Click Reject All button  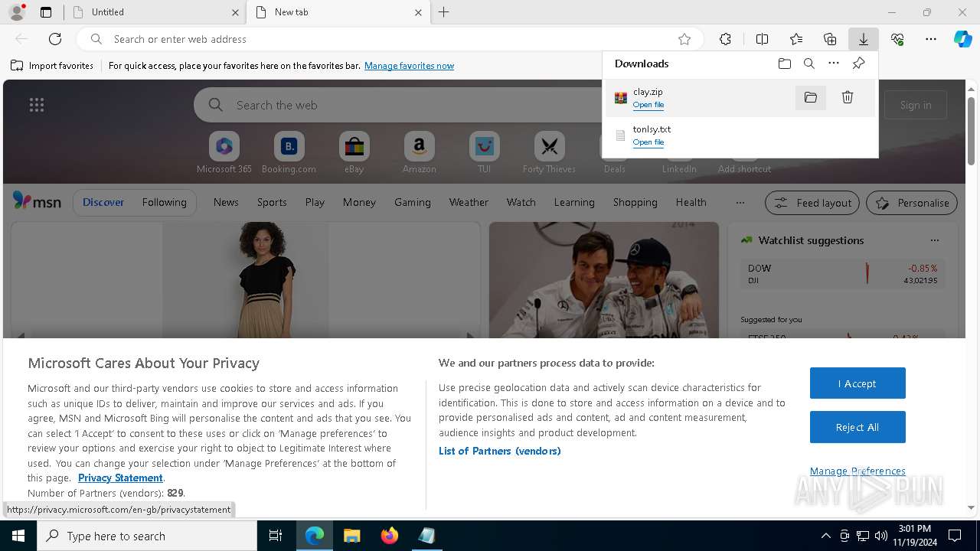pyautogui.click(x=857, y=427)
